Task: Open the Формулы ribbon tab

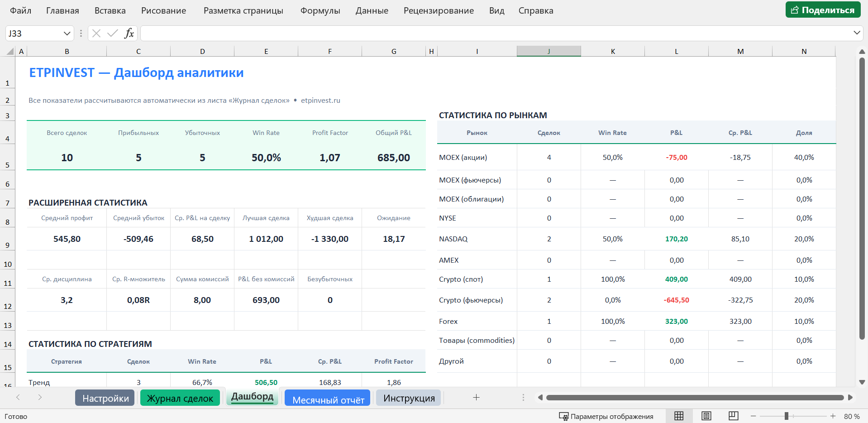Action: tap(320, 10)
